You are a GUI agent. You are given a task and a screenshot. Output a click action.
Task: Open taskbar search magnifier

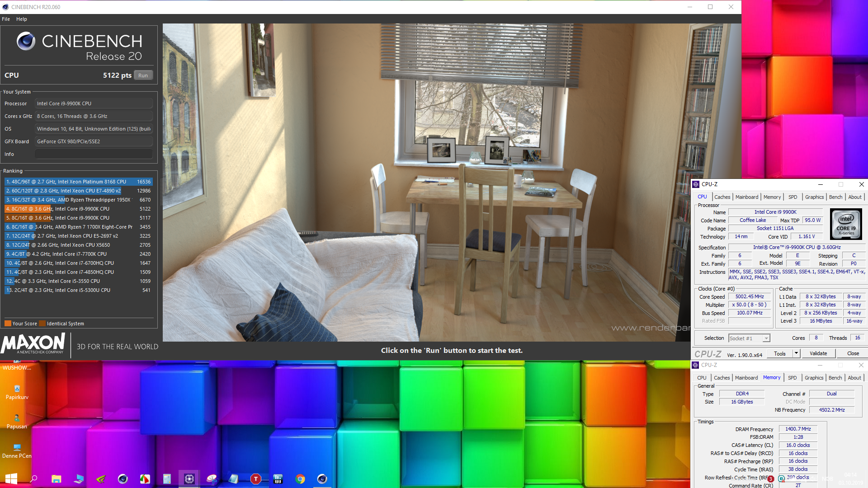click(33, 479)
